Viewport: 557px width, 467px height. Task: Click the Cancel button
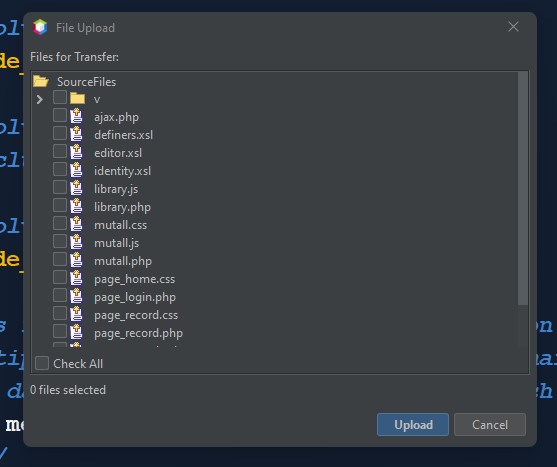pos(490,424)
